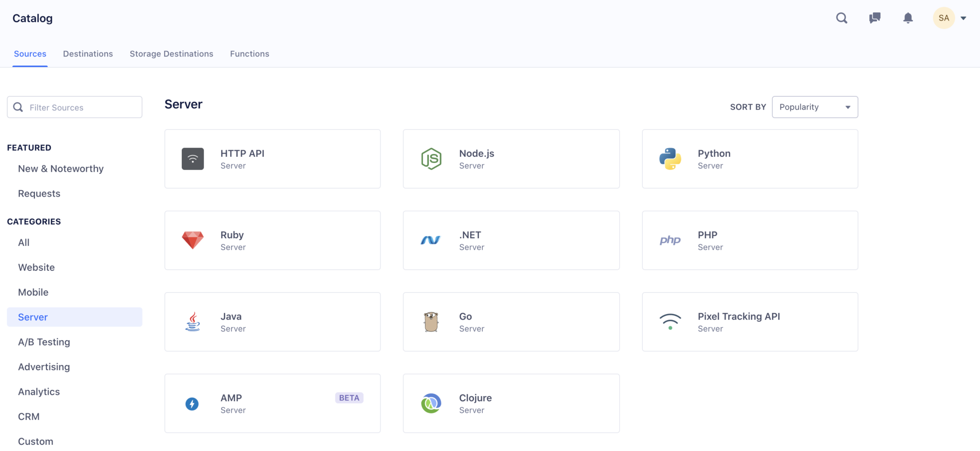Image resolution: width=980 pixels, height=451 pixels.
Task: Click the red Ruby gem icon
Action: coord(193,240)
